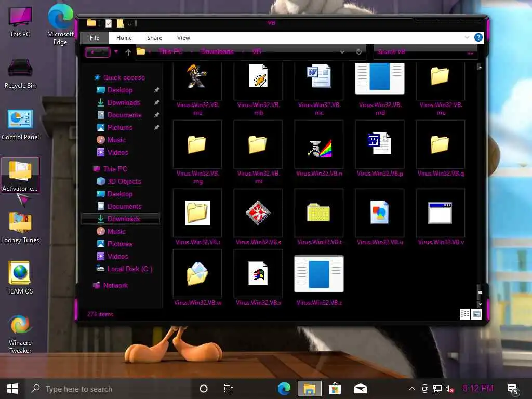This screenshot has height=399, width=532.
Task: Open the Share ribbon tab
Action: pos(155,38)
